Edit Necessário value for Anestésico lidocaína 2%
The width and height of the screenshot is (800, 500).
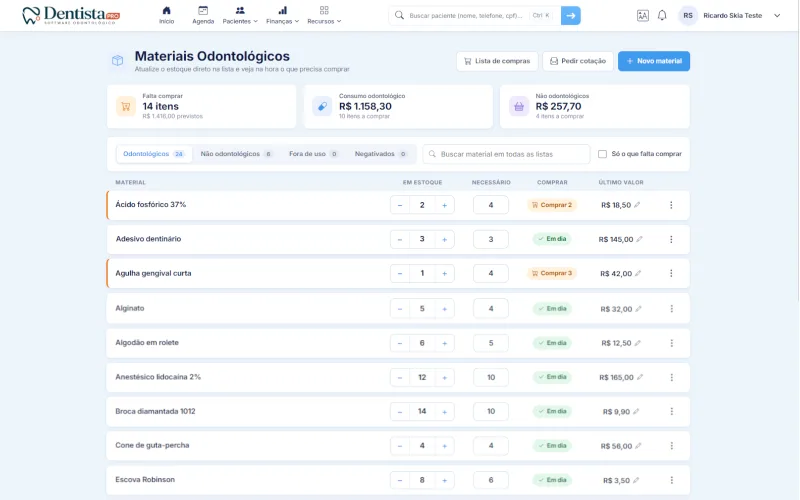point(491,377)
